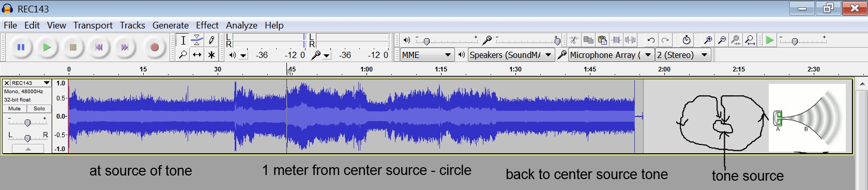Choose the Draw pencil tool

pyautogui.click(x=211, y=40)
